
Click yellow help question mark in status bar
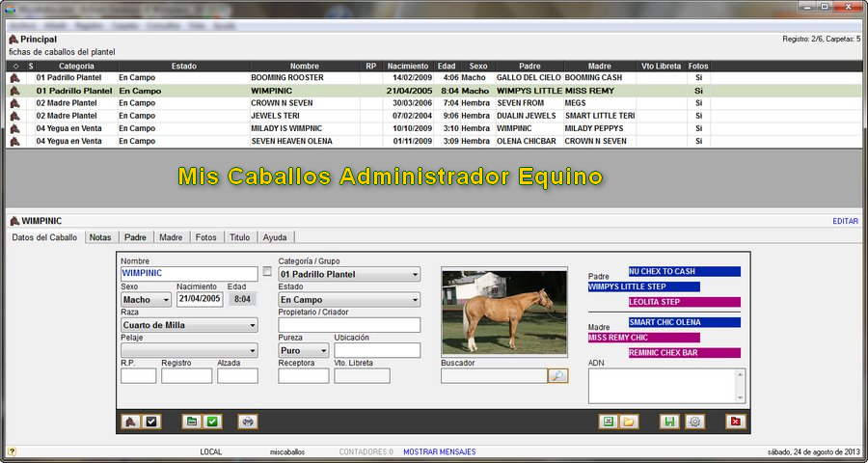point(13,452)
